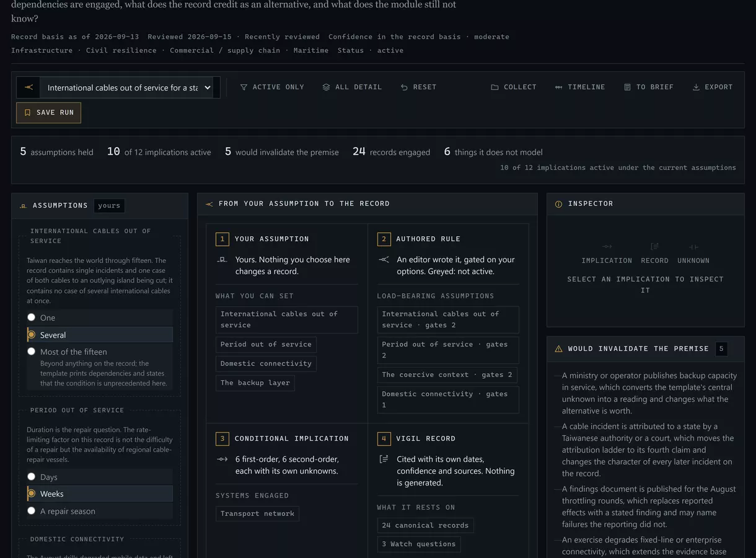Click the SAVE RUN button
The width and height of the screenshot is (756, 558).
pos(48,113)
